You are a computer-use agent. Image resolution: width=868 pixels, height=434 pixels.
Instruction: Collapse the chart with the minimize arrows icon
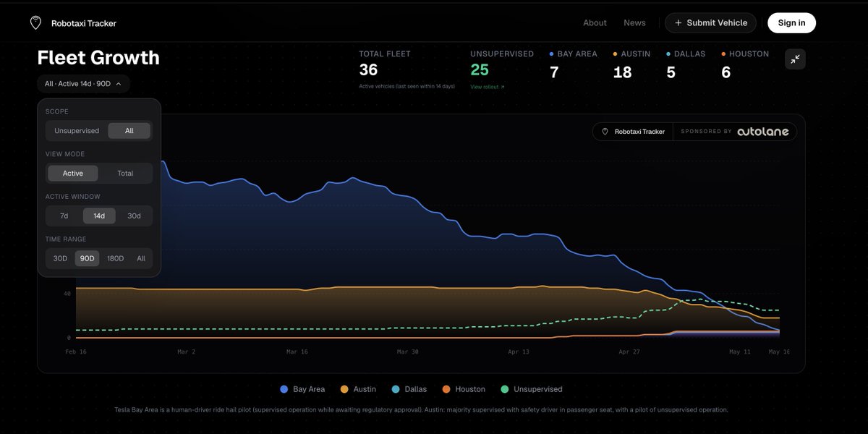(x=795, y=59)
